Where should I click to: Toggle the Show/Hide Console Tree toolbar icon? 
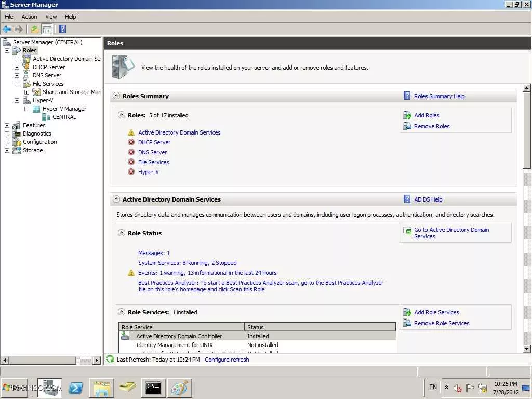[47, 29]
